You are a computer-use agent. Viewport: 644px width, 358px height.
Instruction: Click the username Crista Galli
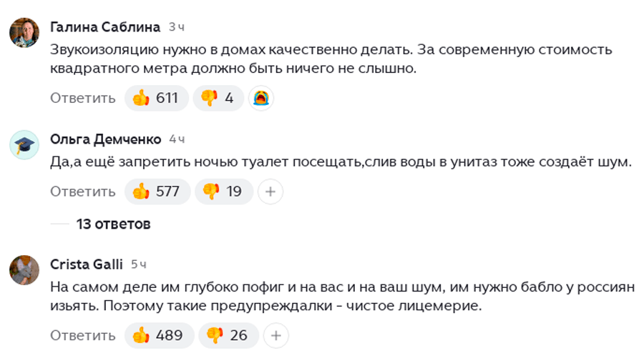(x=87, y=264)
